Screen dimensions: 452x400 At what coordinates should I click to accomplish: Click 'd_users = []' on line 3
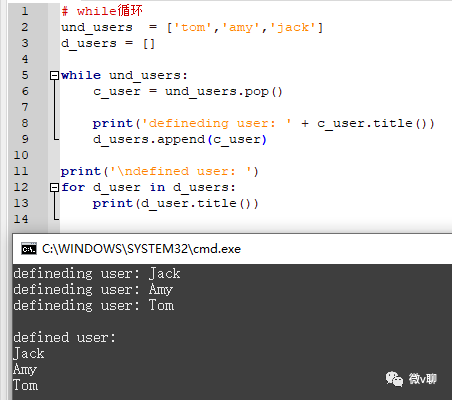pyautogui.click(x=108, y=44)
